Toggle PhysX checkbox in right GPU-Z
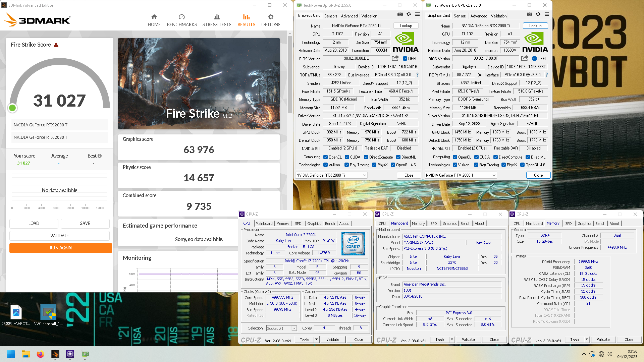 pos(503,165)
